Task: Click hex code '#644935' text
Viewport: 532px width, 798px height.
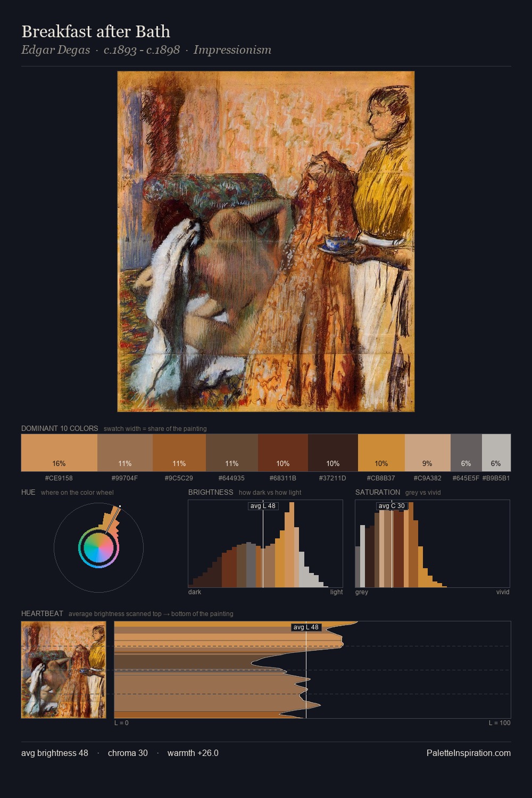Action: click(x=232, y=478)
